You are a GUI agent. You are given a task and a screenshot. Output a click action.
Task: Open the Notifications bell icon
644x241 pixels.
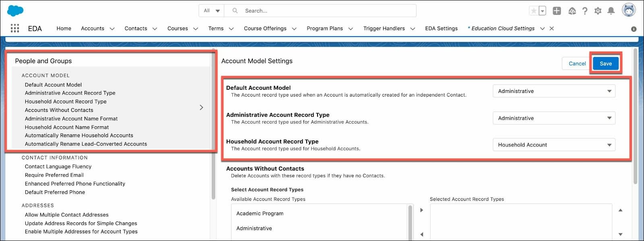click(611, 11)
